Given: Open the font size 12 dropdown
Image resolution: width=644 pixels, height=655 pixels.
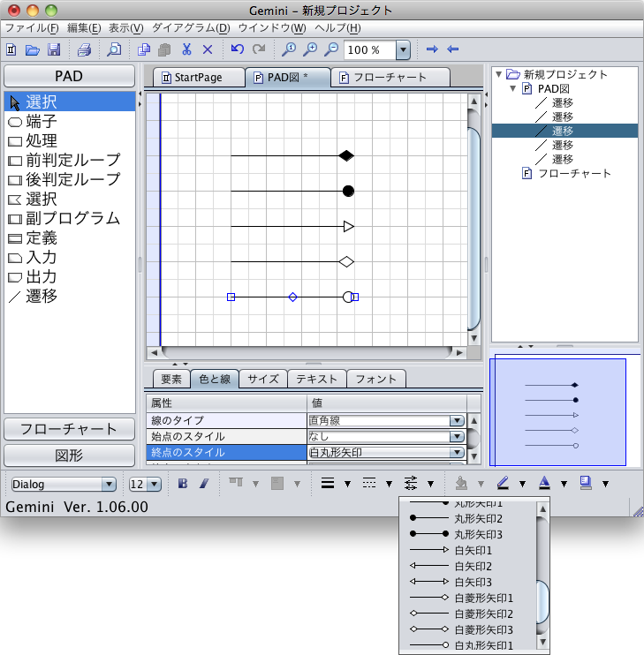Looking at the screenshot, I should 155,484.
